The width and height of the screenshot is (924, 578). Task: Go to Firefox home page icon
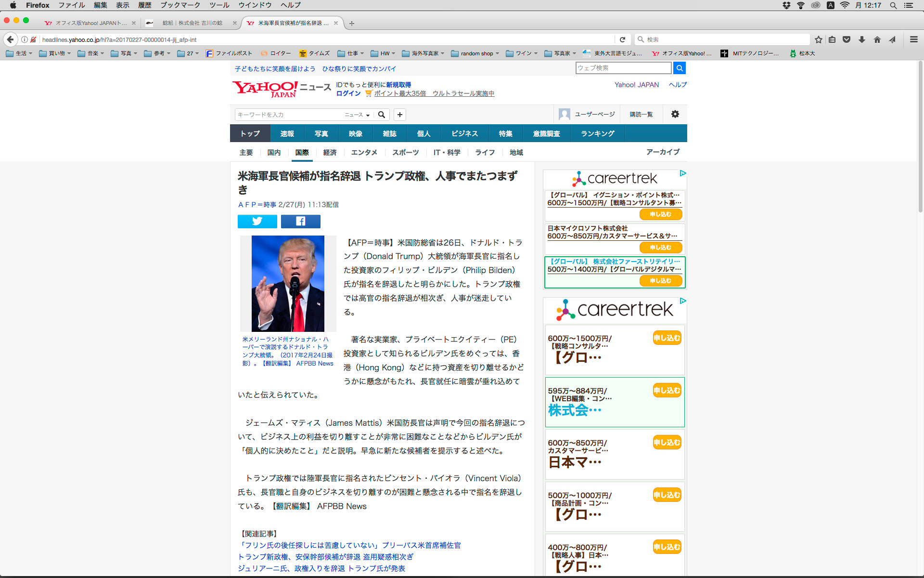(x=877, y=39)
